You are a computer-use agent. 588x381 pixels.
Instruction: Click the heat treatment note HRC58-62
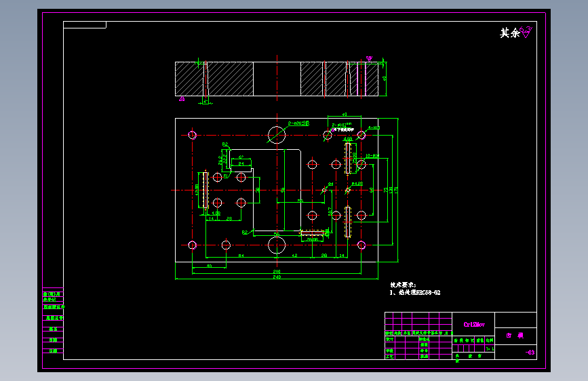pyautogui.click(x=415, y=292)
